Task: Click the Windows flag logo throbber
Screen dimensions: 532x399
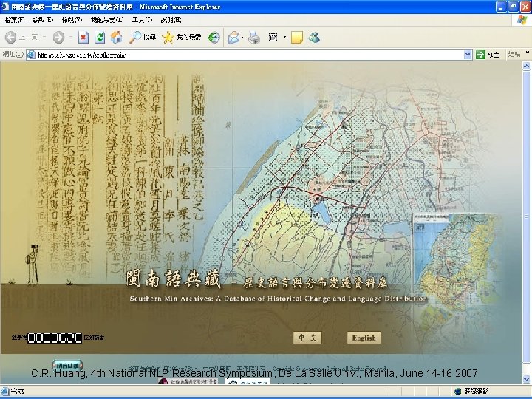Action: pyautogui.click(x=522, y=20)
